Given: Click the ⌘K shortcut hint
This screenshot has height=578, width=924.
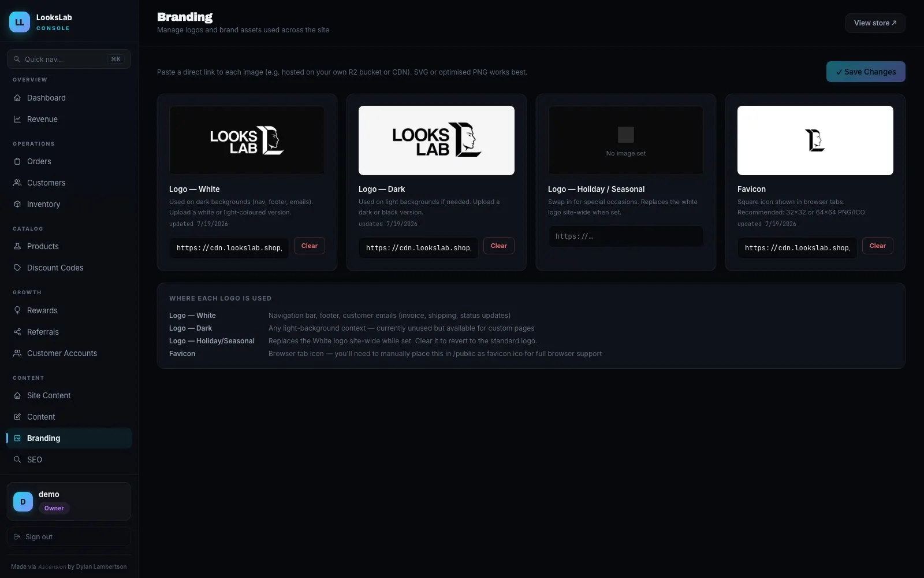Looking at the screenshot, I should pos(115,59).
